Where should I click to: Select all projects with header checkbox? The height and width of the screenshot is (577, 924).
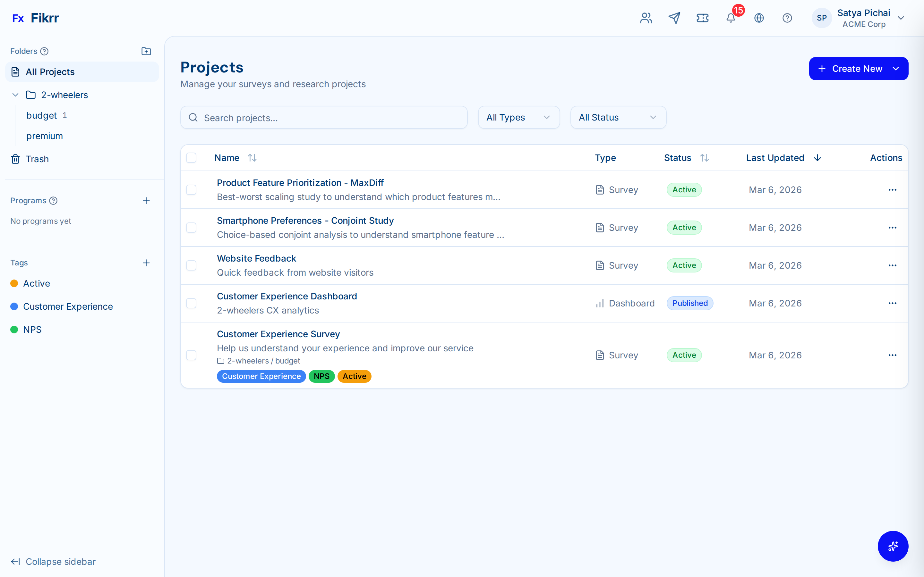point(191,158)
